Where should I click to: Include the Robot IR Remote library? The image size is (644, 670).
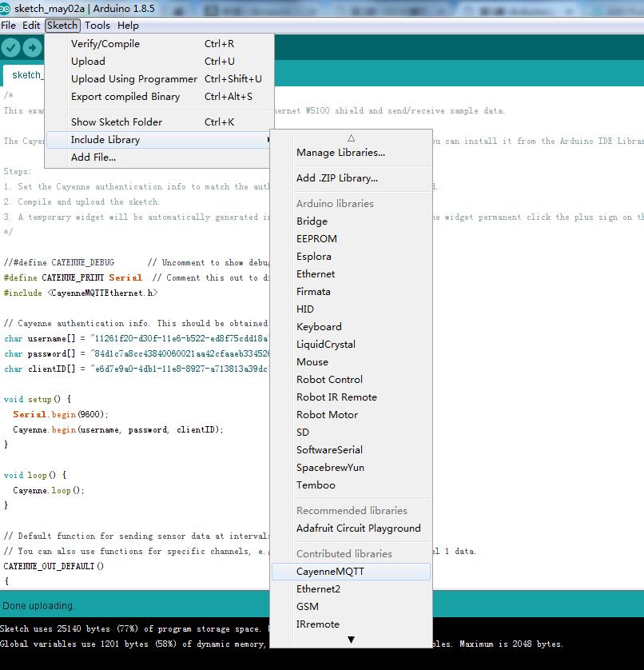(x=351, y=397)
